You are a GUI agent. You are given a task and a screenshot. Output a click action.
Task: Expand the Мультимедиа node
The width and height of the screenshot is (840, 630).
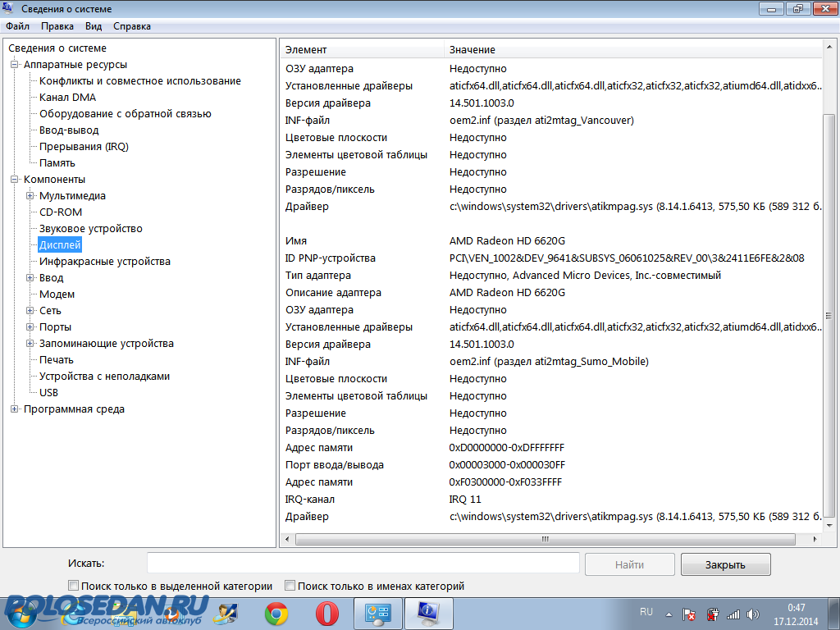[x=30, y=196]
